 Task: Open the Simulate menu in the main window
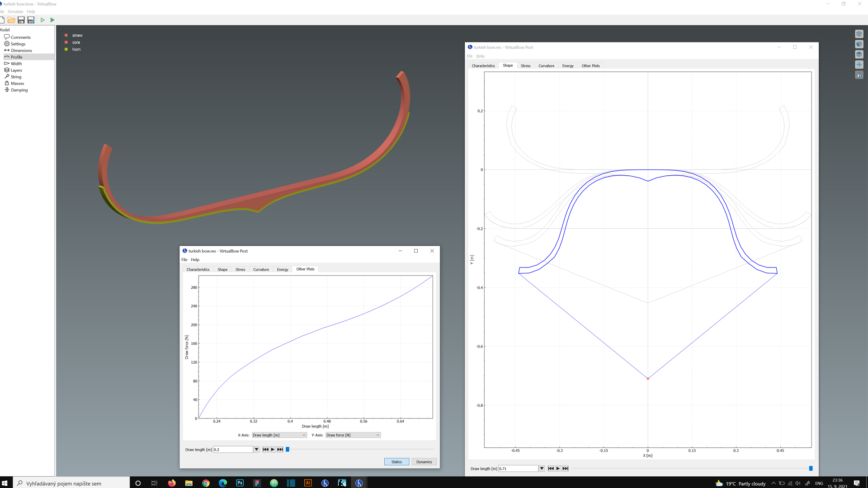coord(15,12)
